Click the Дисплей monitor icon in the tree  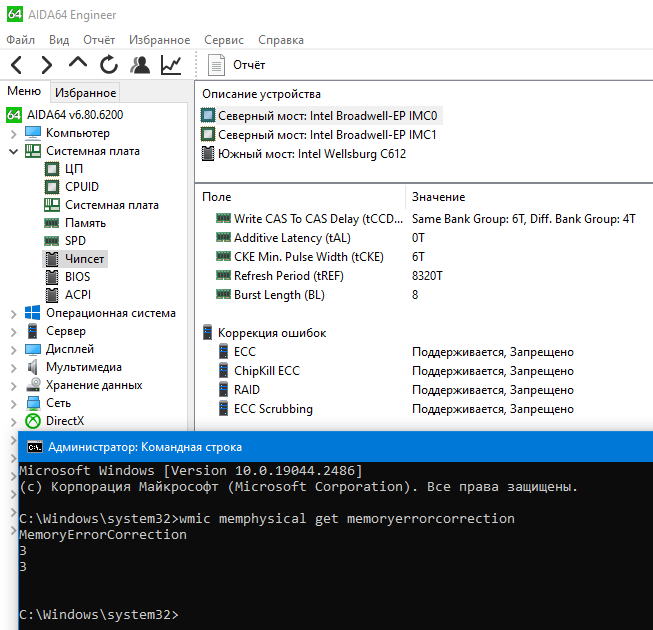coord(33,349)
